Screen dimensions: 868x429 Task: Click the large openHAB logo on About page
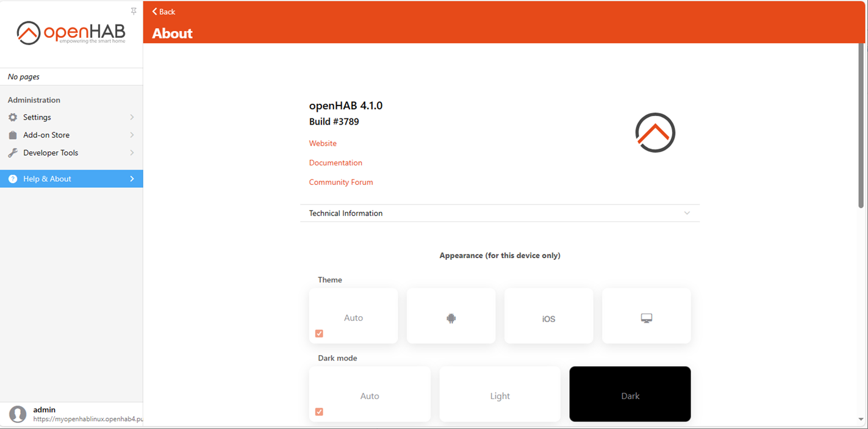[655, 132]
